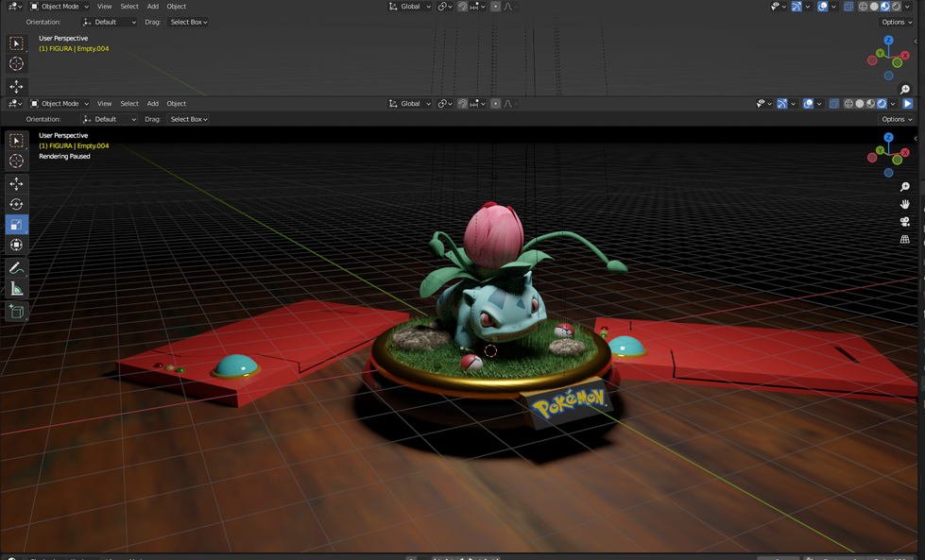Image resolution: width=925 pixels, height=560 pixels.
Task: Pick the Measure ruler tool
Action: pyautogui.click(x=16, y=289)
